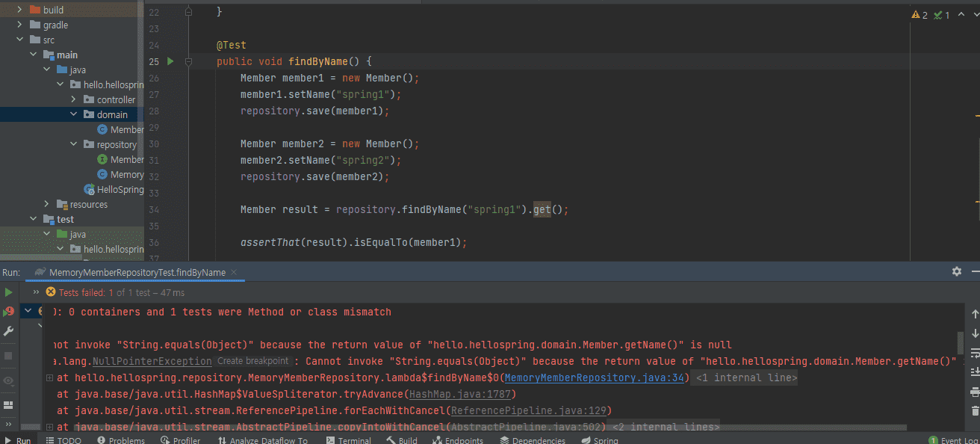Collapse the test folder

pyautogui.click(x=34, y=219)
